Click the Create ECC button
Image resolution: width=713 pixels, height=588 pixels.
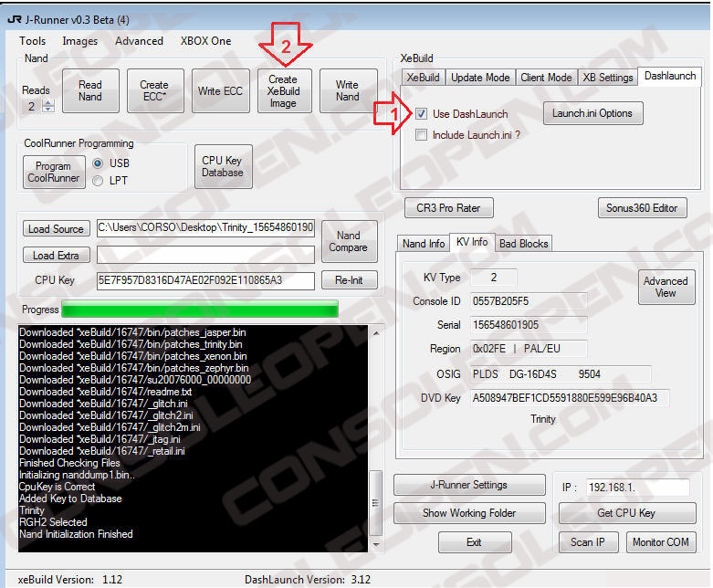[155, 90]
